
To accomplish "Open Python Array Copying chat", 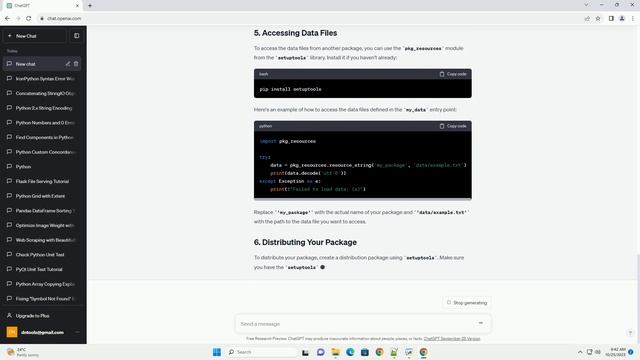I will pos(43,284).
